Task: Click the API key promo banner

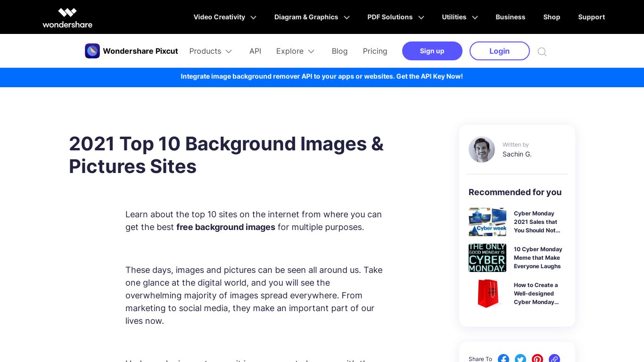Action: (322, 76)
